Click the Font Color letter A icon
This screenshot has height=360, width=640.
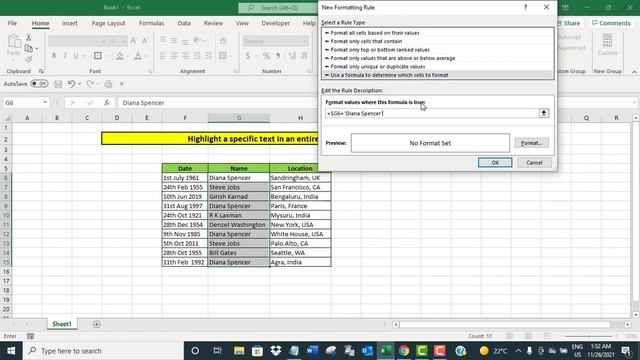[x=138, y=56]
